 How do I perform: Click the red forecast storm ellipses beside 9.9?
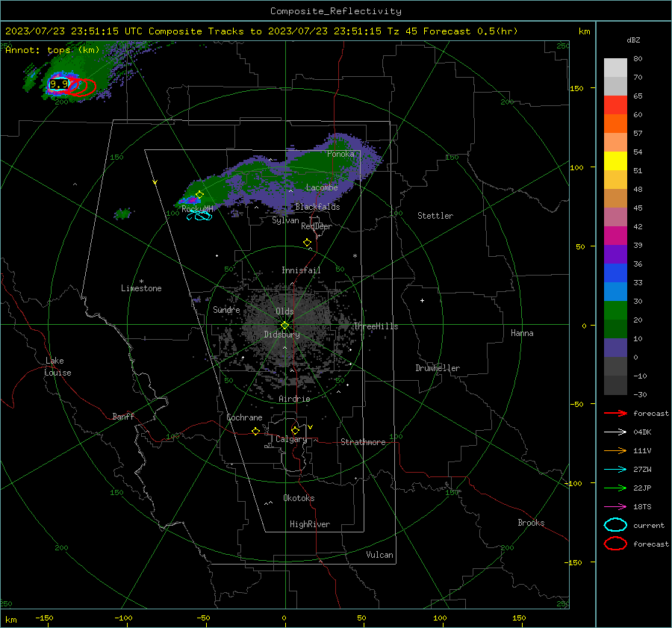pos(81,87)
